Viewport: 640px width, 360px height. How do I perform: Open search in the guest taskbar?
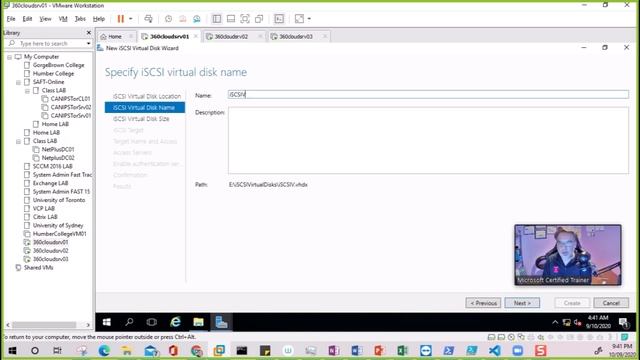point(129,322)
